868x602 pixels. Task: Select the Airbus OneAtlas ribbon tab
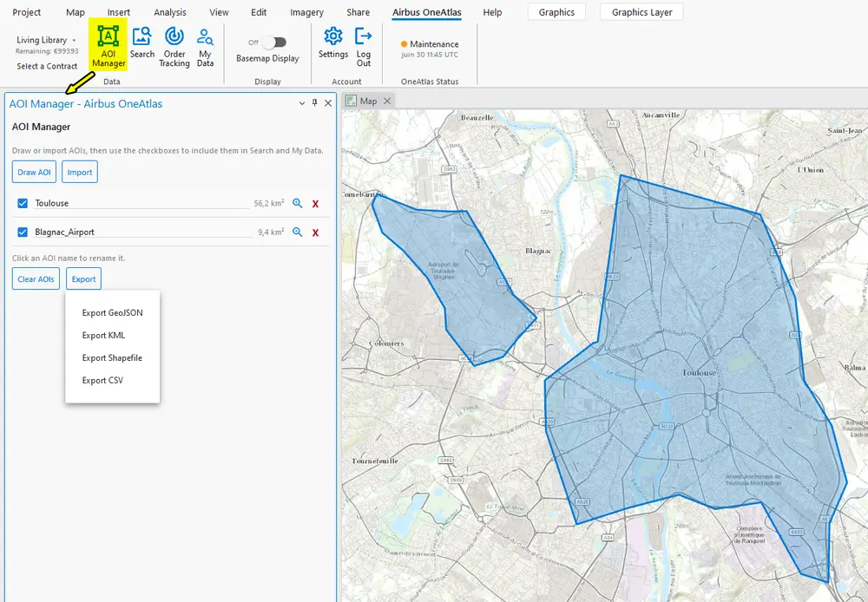(x=427, y=12)
